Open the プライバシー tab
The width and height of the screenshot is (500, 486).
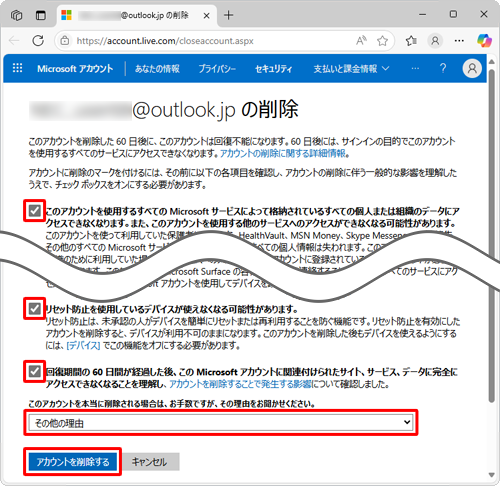tap(217, 69)
